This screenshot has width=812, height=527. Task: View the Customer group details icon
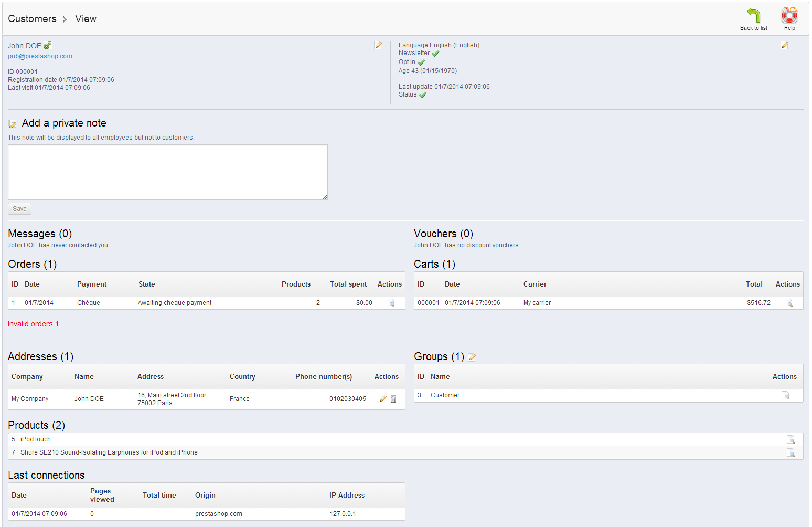pos(785,395)
